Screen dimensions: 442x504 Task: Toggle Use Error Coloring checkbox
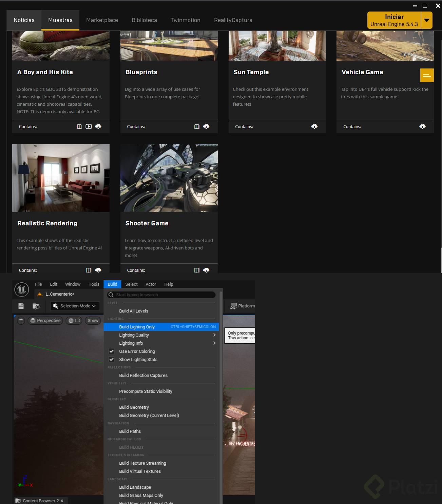tap(111, 351)
